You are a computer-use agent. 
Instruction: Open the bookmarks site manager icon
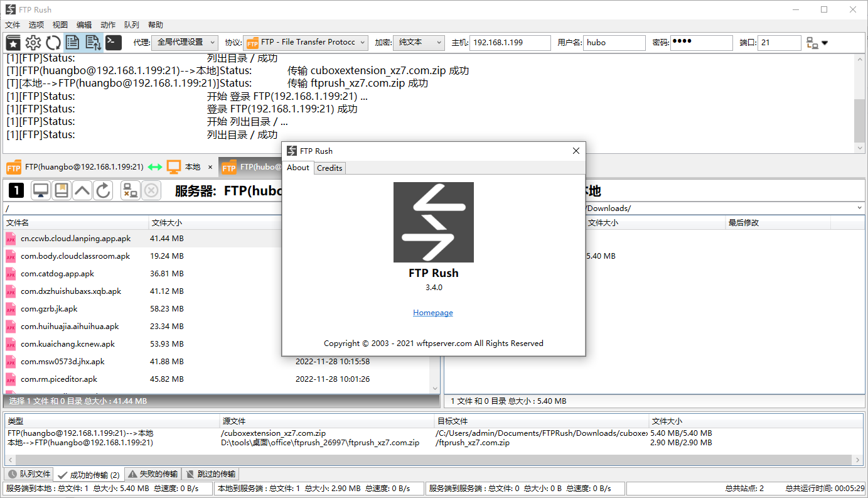(13, 43)
